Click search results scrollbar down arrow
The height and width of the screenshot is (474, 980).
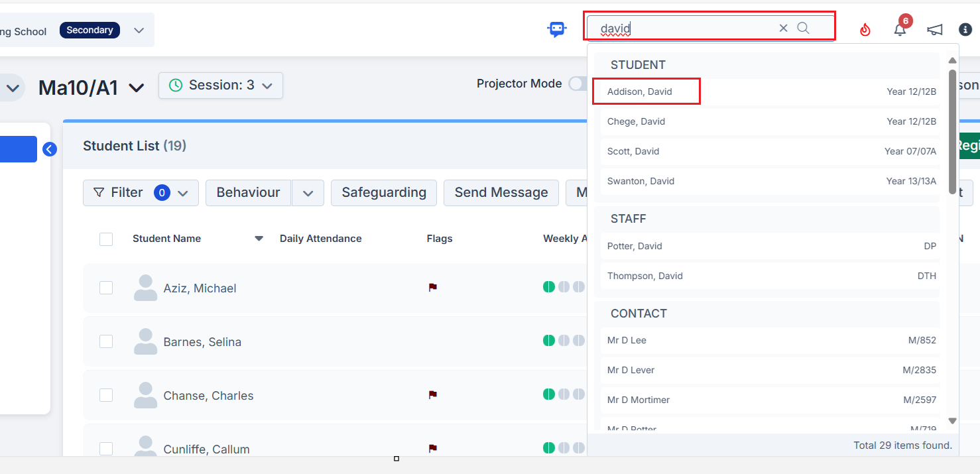click(x=952, y=420)
